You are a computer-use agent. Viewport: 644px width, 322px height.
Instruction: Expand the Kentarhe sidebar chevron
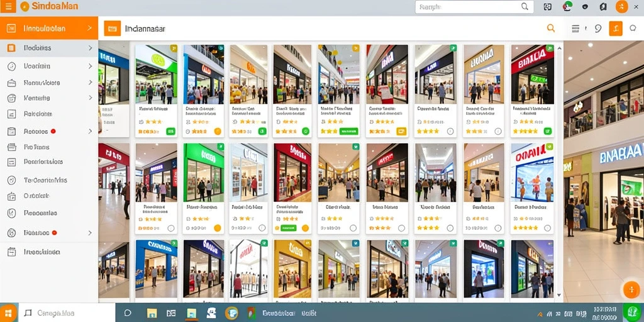[x=90, y=97]
